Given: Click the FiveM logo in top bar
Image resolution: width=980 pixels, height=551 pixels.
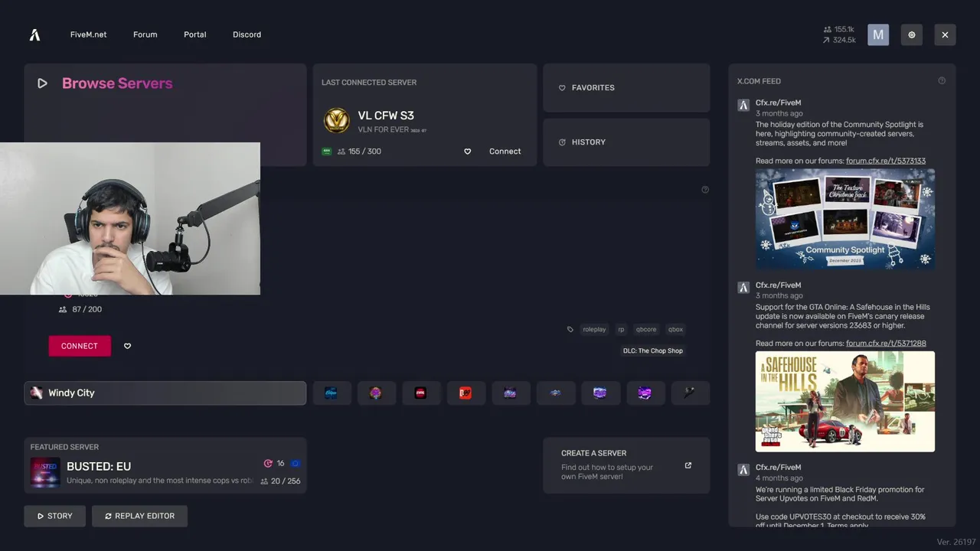Looking at the screenshot, I should click(x=34, y=34).
